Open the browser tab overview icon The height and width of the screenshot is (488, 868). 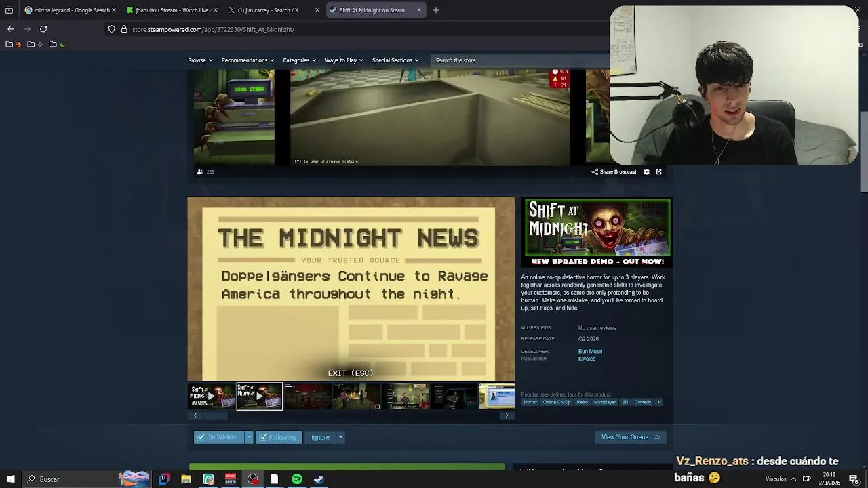pyautogui.click(x=9, y=10)
